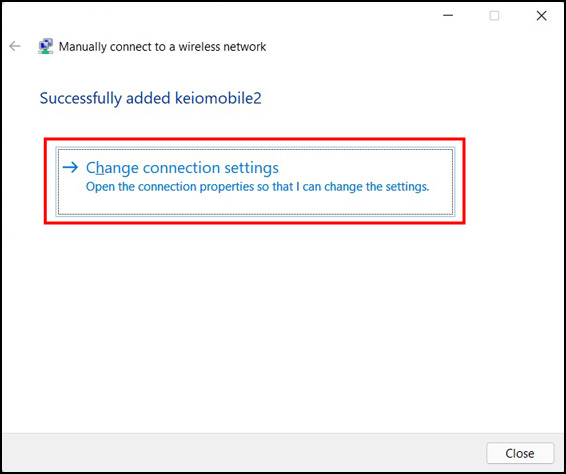The image size is (566, 474).
Task: Click the "Successfully added keiomobile2" heading
Action: (x=151, y=98)
